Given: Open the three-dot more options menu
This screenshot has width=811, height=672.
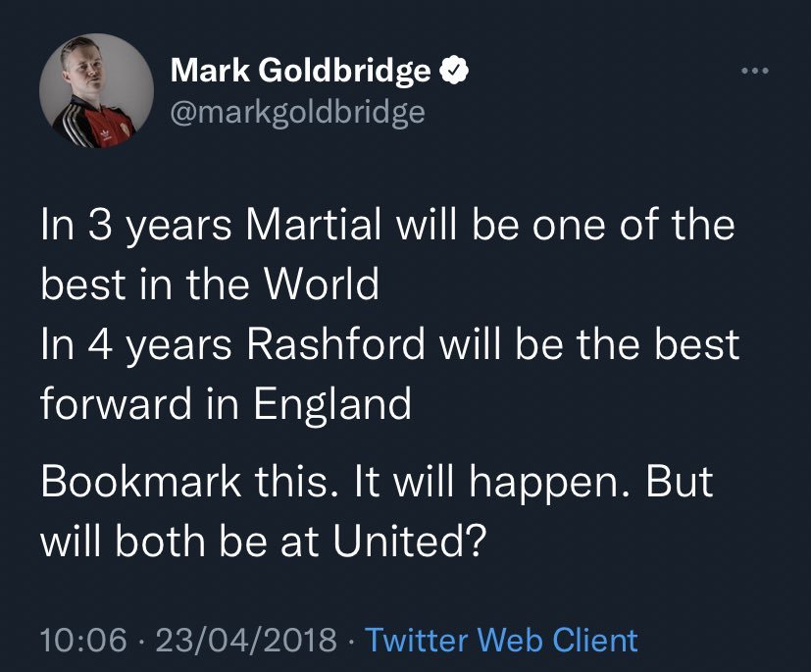Looking at the screenshot, I should coord(752,73).
